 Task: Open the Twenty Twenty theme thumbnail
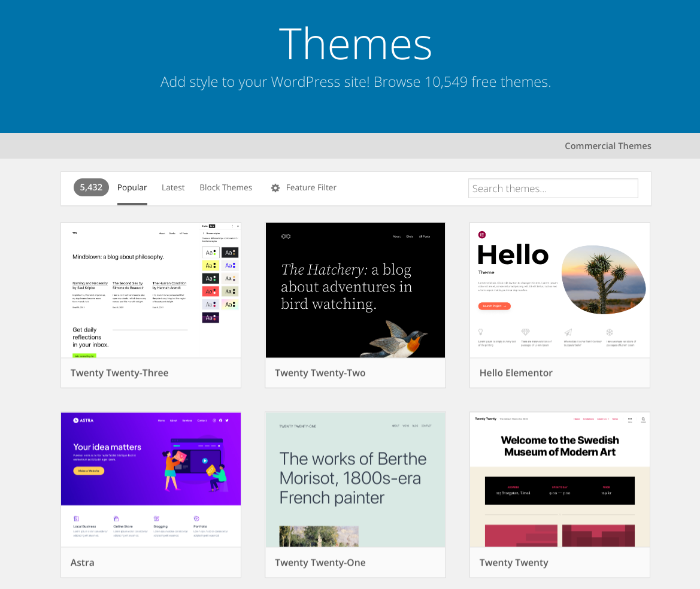pyautogui.click(x=559, y=479)
